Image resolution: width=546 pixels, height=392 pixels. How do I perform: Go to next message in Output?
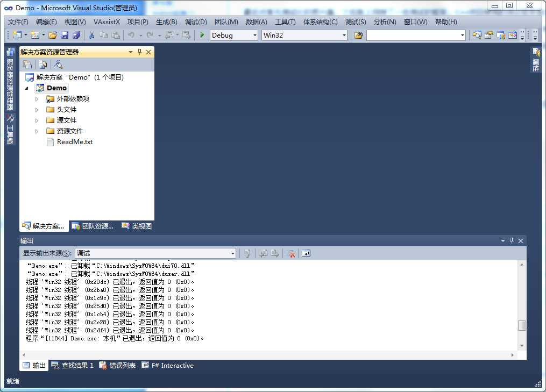click(275, 253)
